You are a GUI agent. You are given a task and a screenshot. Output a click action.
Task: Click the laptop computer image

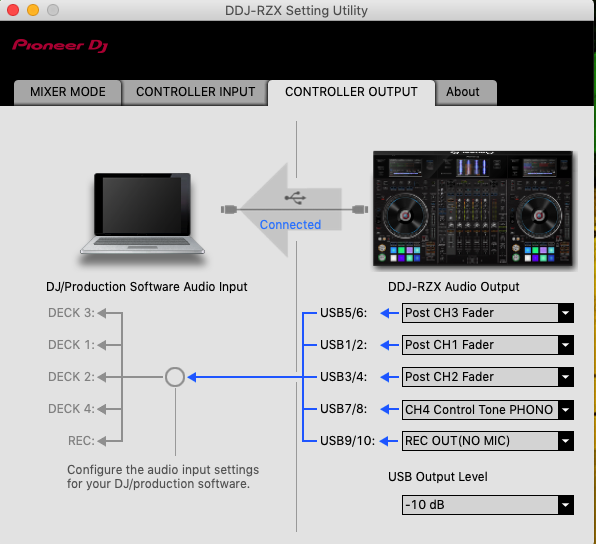[x=142, y=214]
